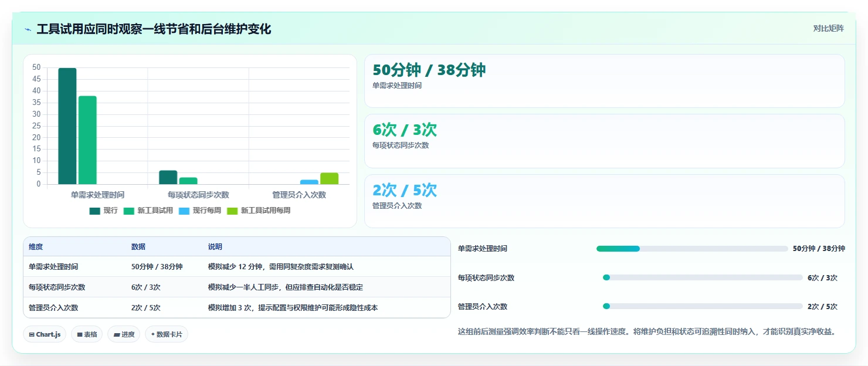Click the green 38 bar in the chart
Image resolution: width=868 pixels, height=366 pixels.
87,140
